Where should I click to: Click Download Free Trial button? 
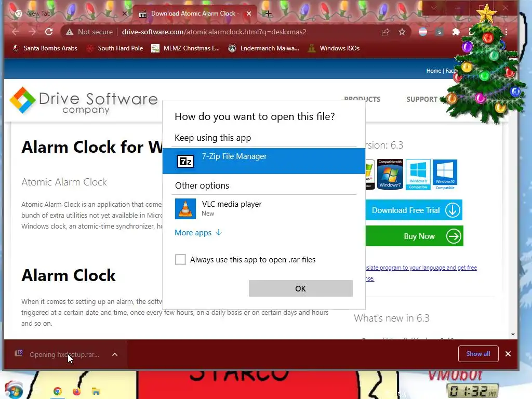pyautogui.click(x=414, y=210)
